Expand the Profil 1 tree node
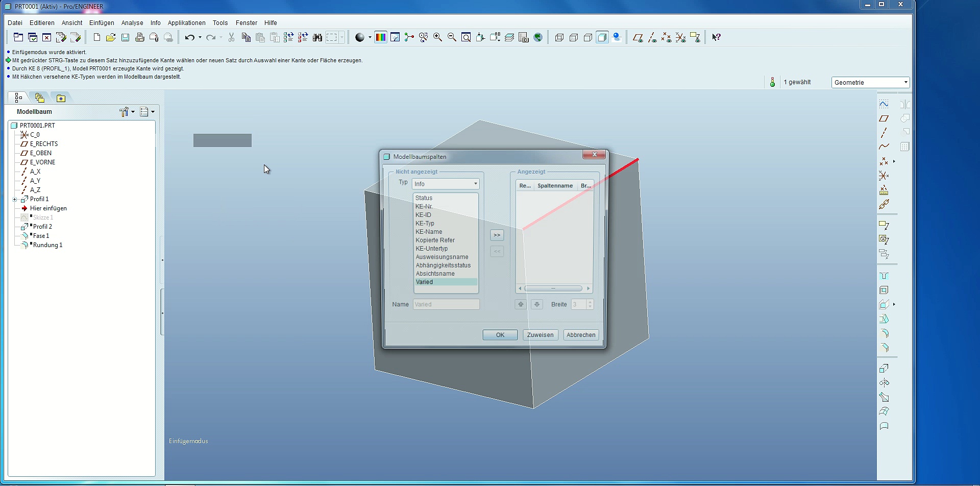The image size is (980, 486). click(15, 199)
